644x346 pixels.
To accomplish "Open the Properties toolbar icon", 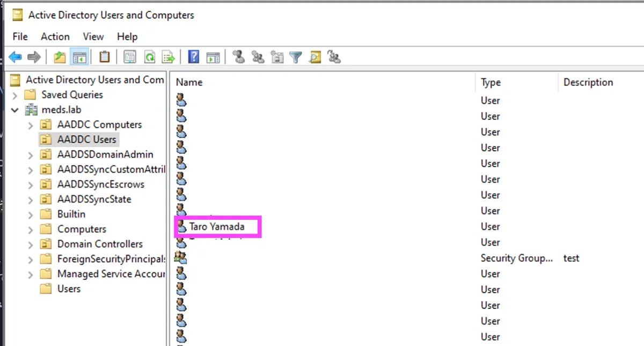I will tap(129, 57).
